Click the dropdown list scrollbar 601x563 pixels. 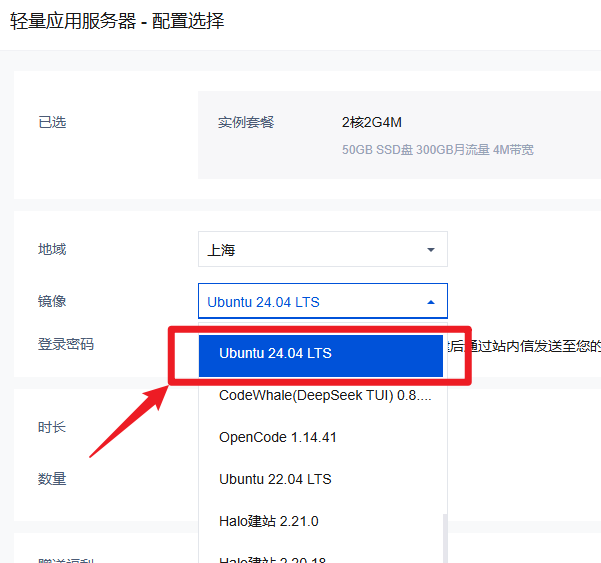(445, 538)
